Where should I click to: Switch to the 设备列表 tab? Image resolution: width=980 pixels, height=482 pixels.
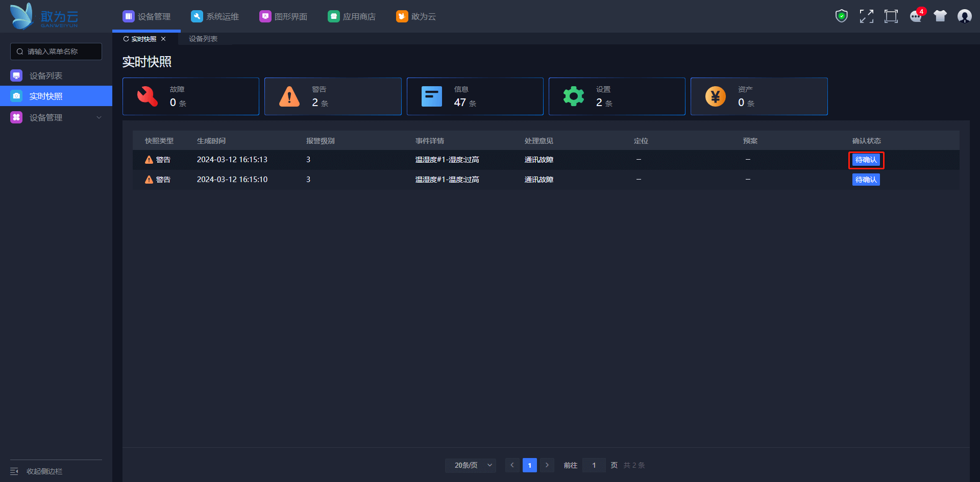tap(203, 39)
